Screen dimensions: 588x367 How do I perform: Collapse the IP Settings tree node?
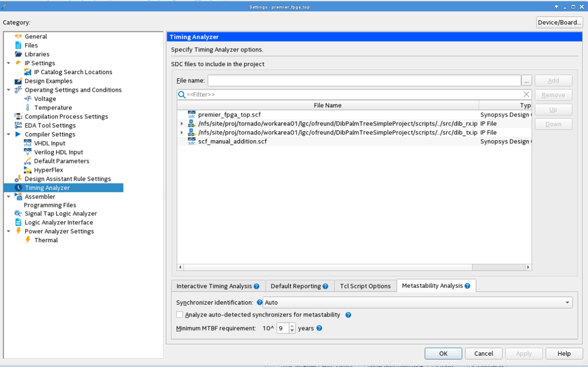point(9,63)
